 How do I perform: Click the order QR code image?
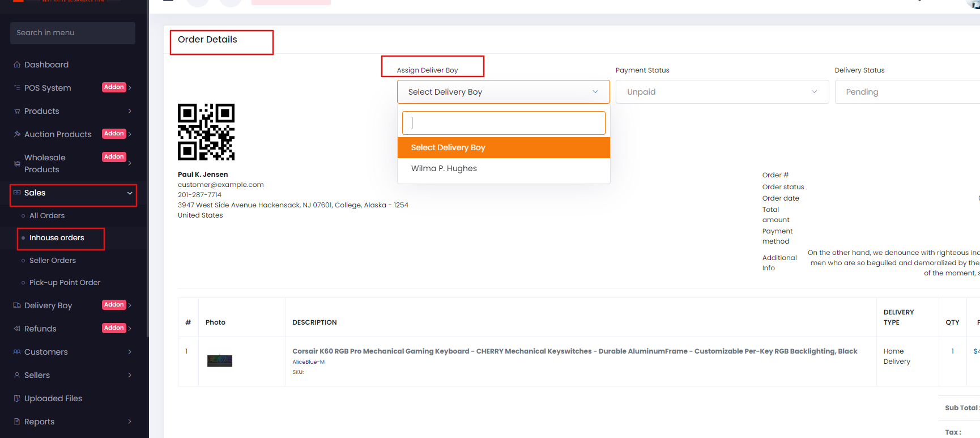(206, 132)
